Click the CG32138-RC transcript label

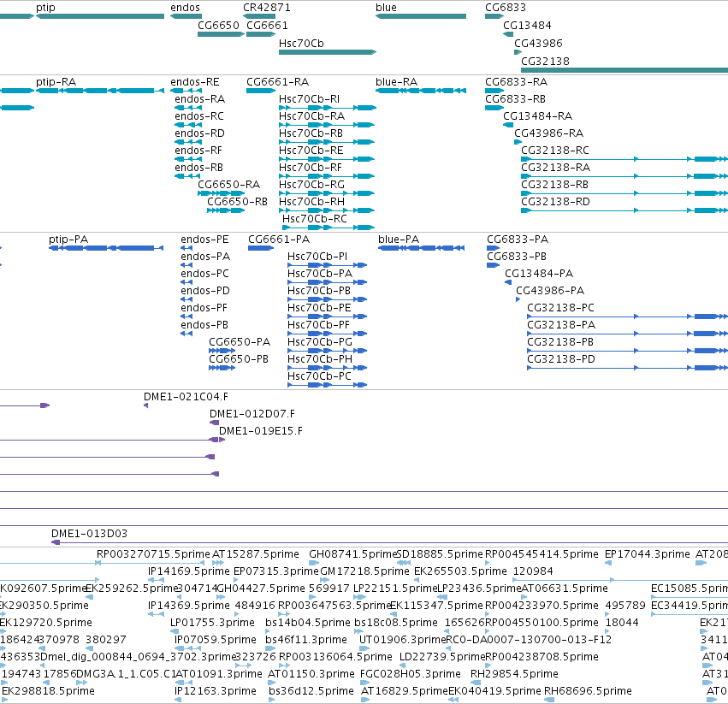[x=555, y=151]
